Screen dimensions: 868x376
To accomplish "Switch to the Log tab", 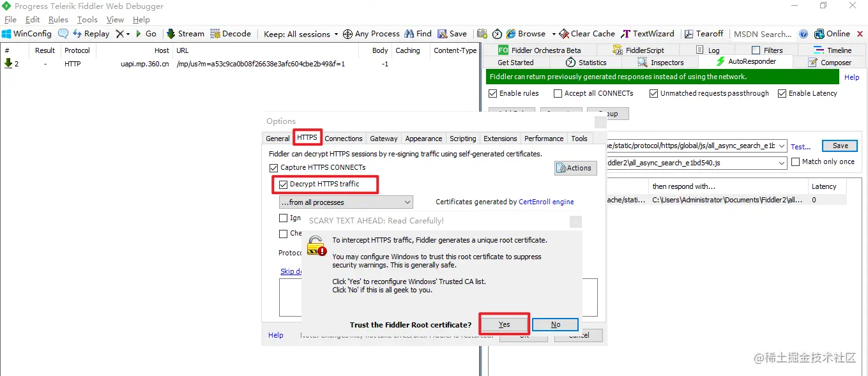I will pos(707,50).
